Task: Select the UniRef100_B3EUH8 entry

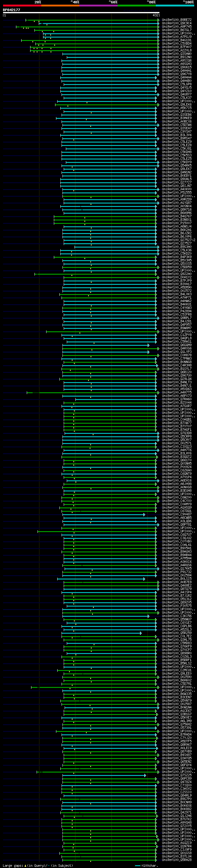Action: click(x=176, y=491)
